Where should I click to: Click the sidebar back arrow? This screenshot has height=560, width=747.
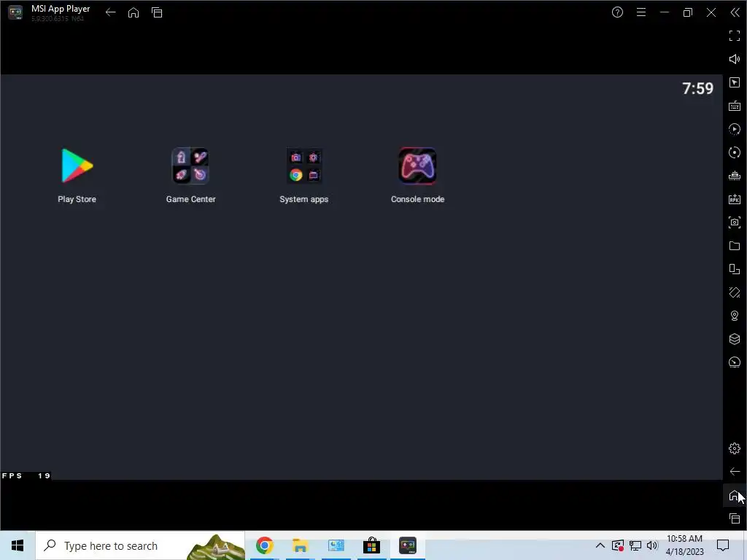tap(735, 472)
